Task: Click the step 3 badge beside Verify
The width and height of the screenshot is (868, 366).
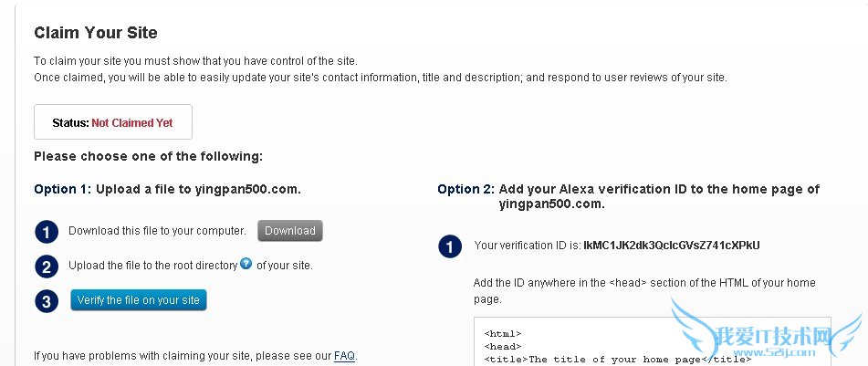Action: pos(47,301)
